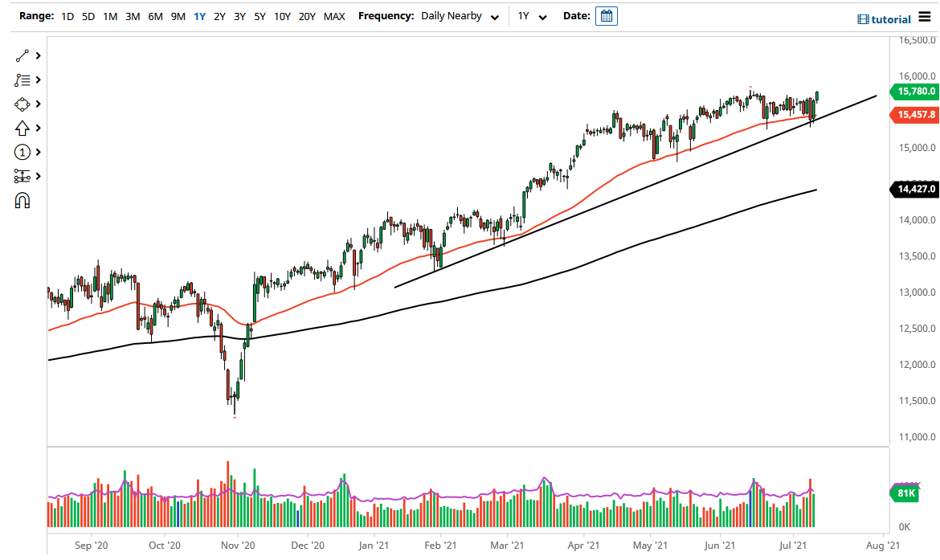Open the measurement levels tool icon
The width and height of the screenshot is (940, 560).
tap(22, 176)
